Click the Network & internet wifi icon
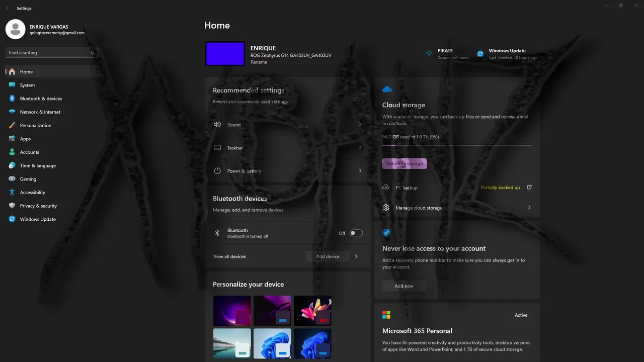This screenshot has height=362, width=644. click(12, 112)
